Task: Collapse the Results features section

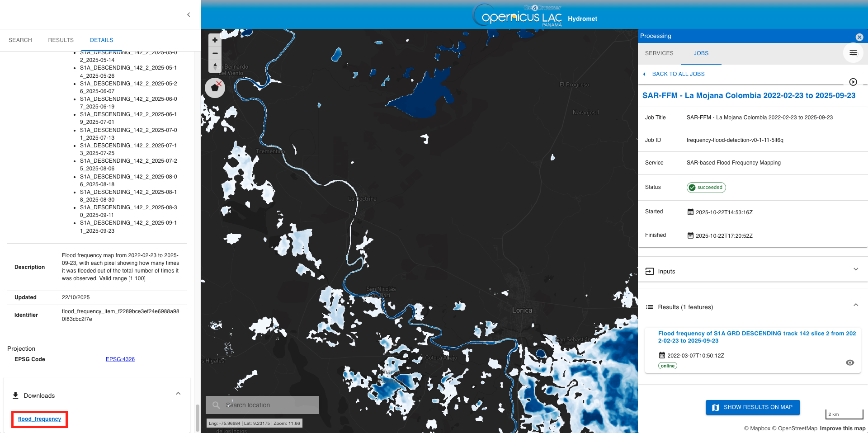Action: click(x=855, y=305)
